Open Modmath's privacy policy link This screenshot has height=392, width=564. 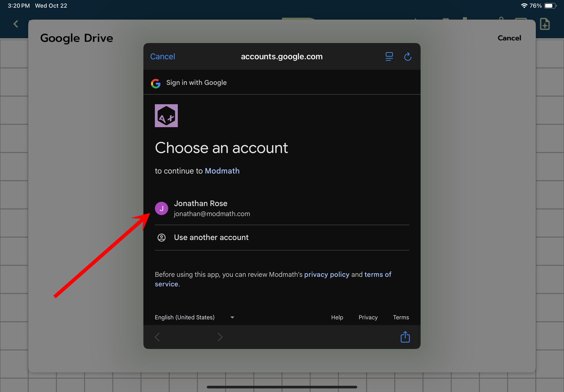click(326, 274)
